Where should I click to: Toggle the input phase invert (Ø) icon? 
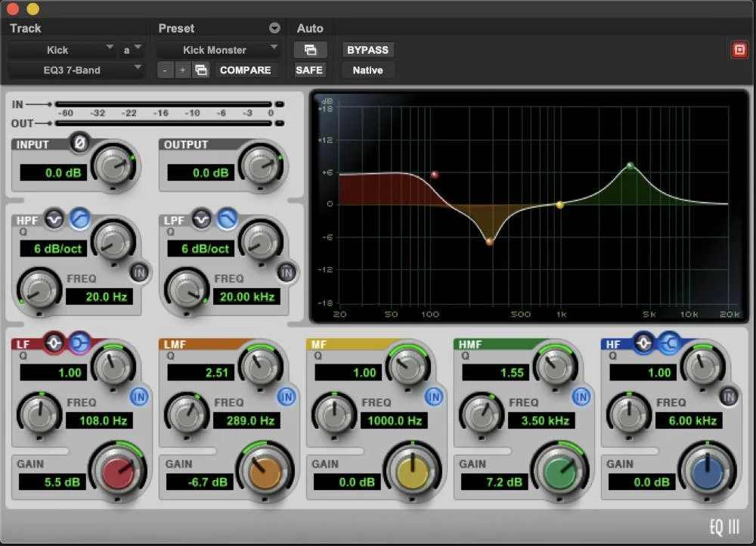81,141
